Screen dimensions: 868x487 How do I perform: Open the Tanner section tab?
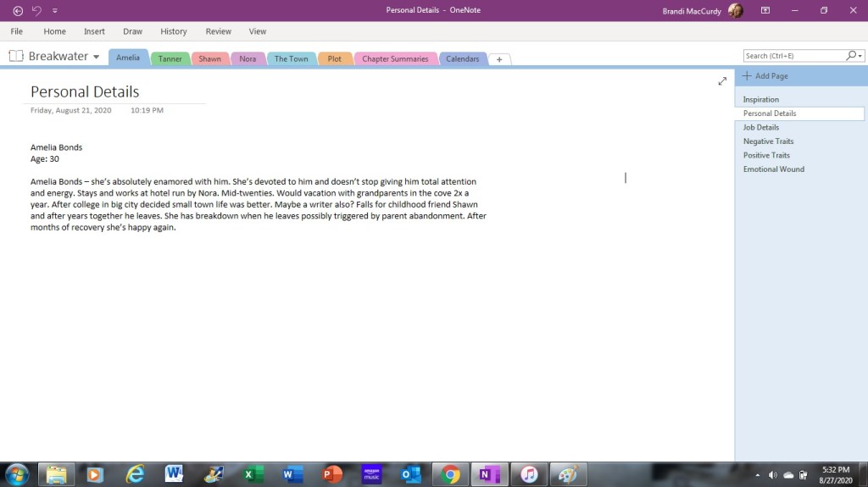170,59
